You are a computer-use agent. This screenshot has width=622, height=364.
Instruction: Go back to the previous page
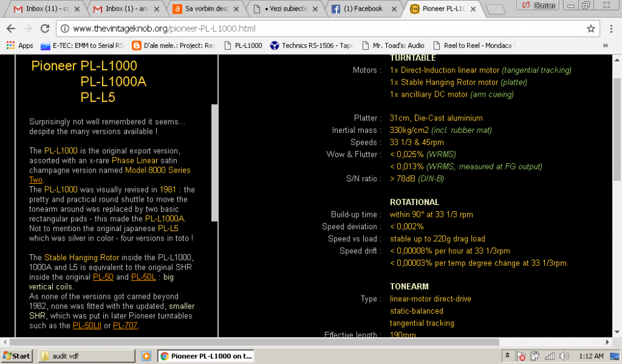11,29
